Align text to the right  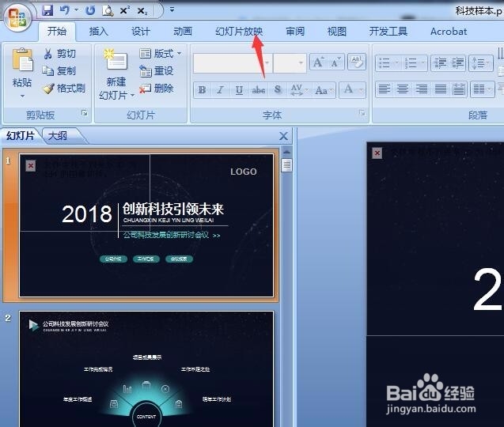(422, 89)
